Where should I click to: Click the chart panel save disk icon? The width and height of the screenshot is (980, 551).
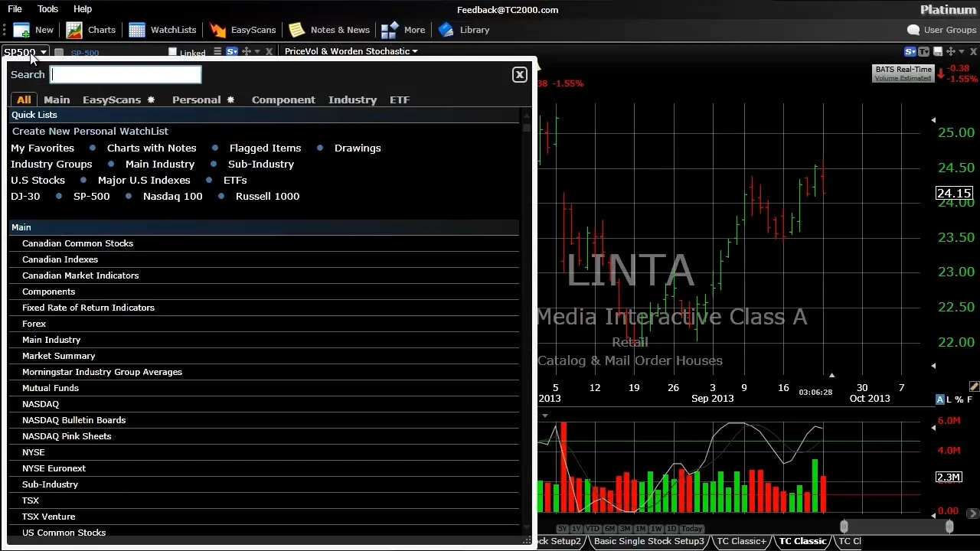coord(938,51)
